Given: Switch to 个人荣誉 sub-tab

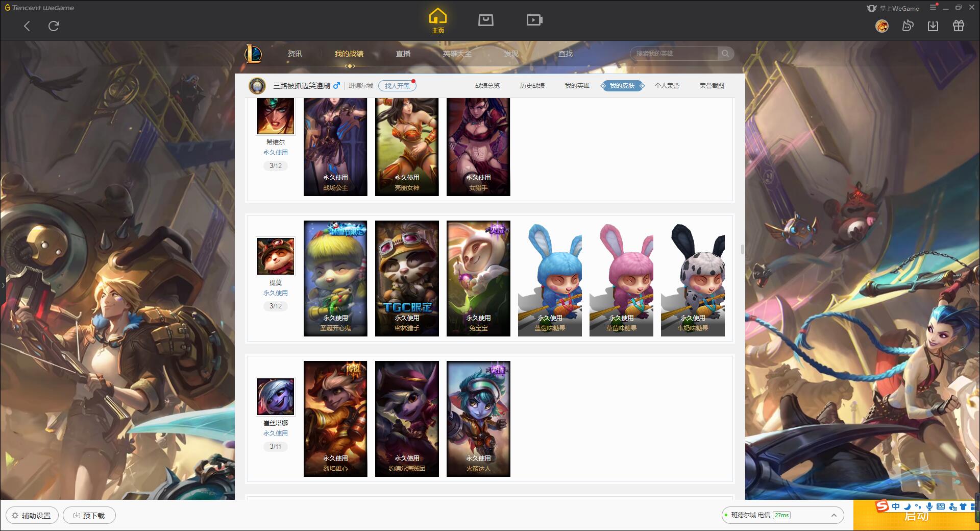Looking at the screenshot, I should pyautogui.click(x=667, y=86).
